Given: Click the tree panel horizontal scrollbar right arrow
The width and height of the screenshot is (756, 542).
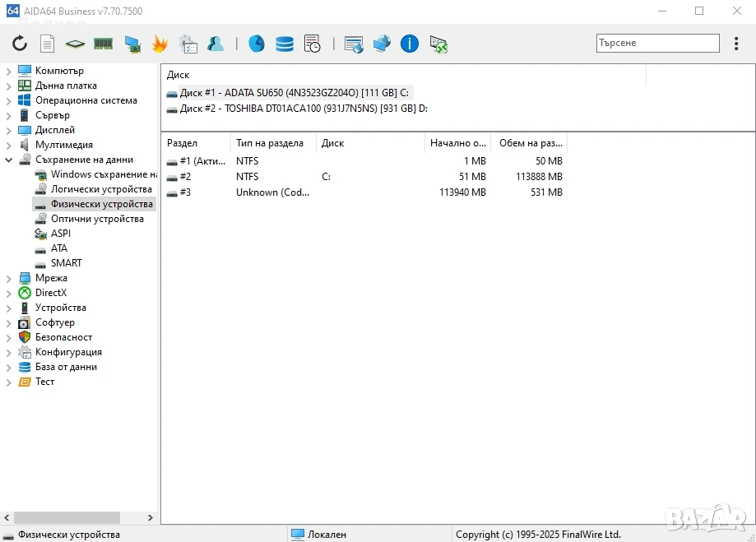Looking at the screenshot, I should pos(151,517).
